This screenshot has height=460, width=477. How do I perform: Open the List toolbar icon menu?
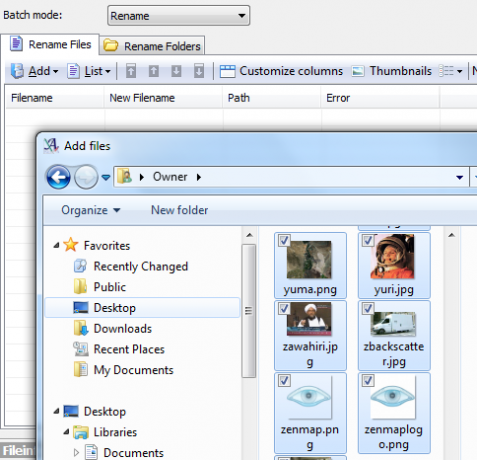(89, 71)
